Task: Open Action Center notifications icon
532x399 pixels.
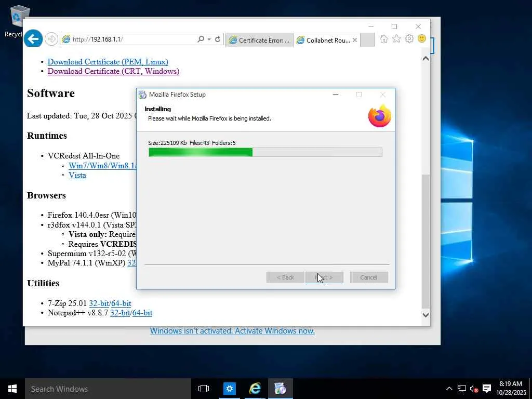Action: pos(487,389)
